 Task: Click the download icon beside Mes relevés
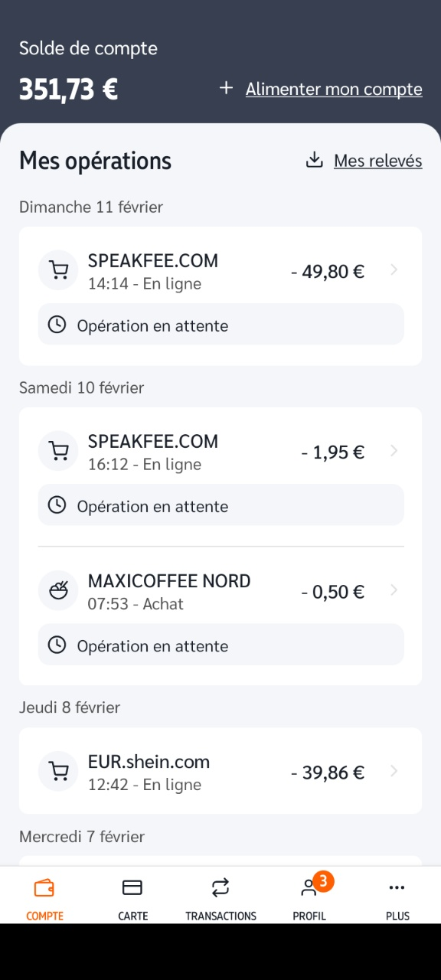[x=314, y=160]
